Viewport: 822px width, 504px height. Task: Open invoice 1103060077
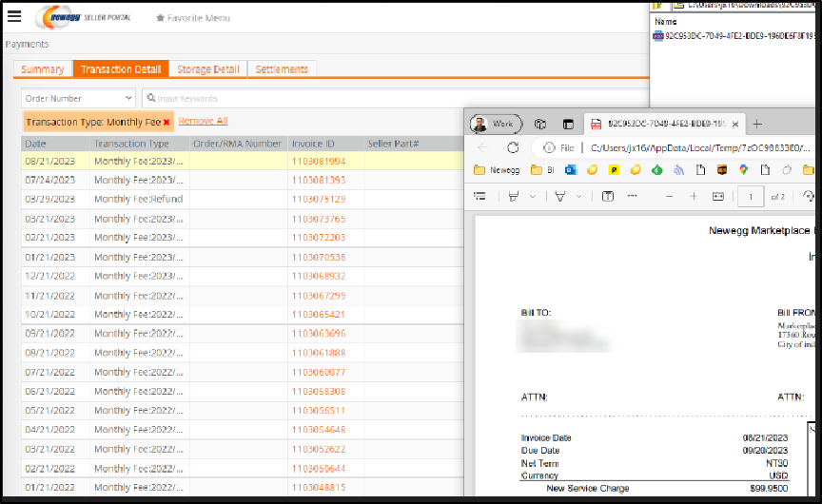(x=319, y=373)
